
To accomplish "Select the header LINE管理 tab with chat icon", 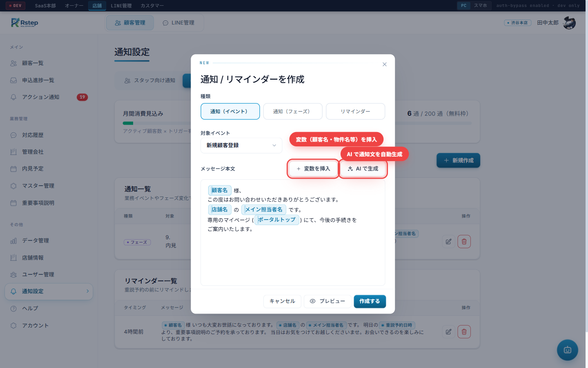I will pos(178,23).
